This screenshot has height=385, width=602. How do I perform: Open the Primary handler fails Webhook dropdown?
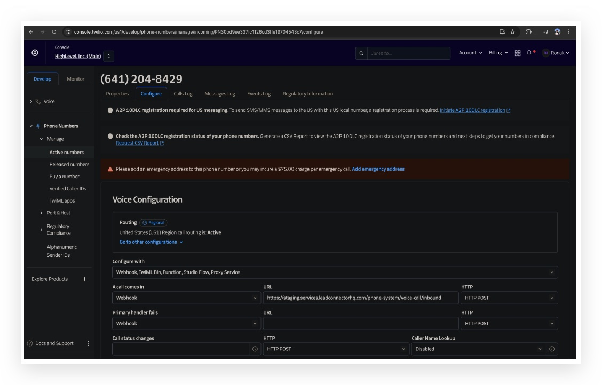click(186, 324)
